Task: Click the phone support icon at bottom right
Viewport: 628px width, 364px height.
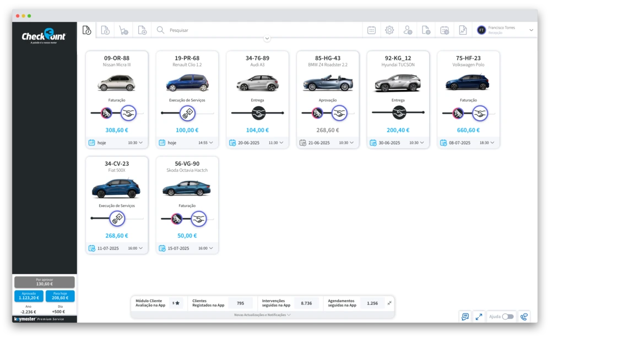Action: coord(524,317)
